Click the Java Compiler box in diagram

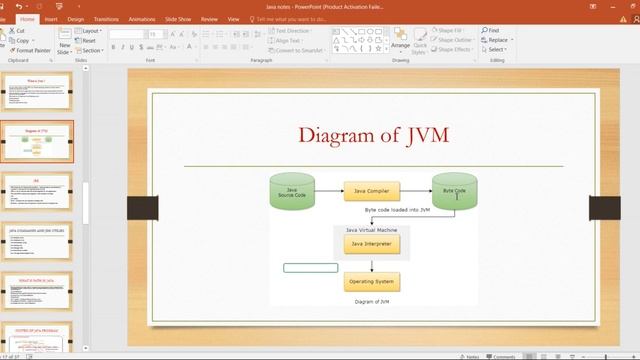pos(371,191)
